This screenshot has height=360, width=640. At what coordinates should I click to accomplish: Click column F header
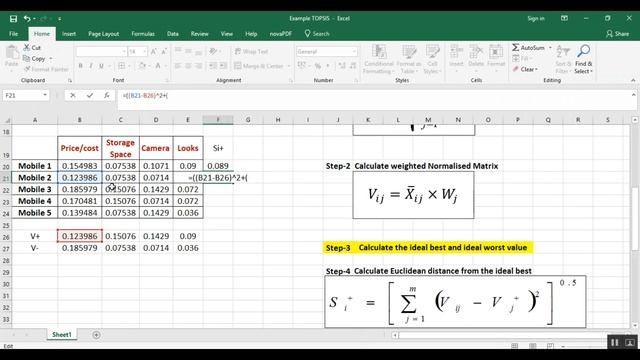[x=218, y=120]
